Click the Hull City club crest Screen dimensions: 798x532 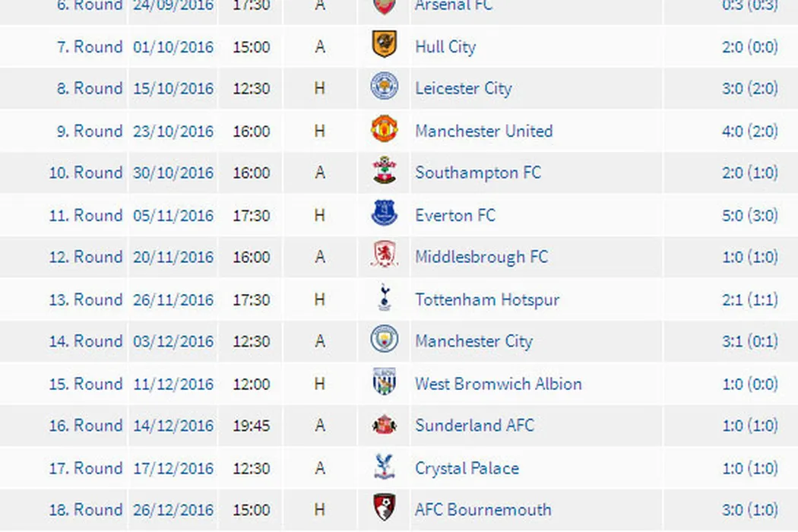(x=384, y=46)
